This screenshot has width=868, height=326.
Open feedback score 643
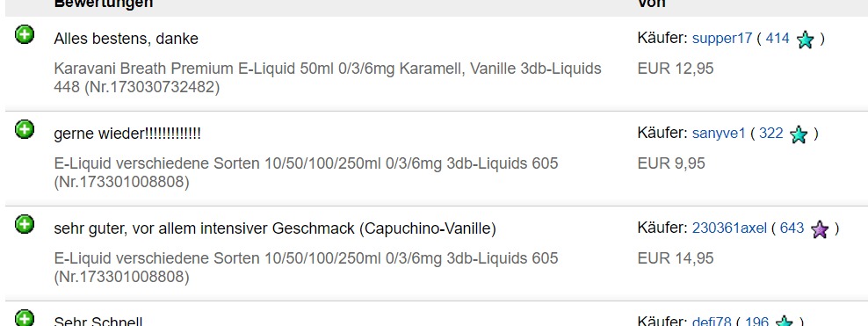pyautogui.click(x=792, y=228)
